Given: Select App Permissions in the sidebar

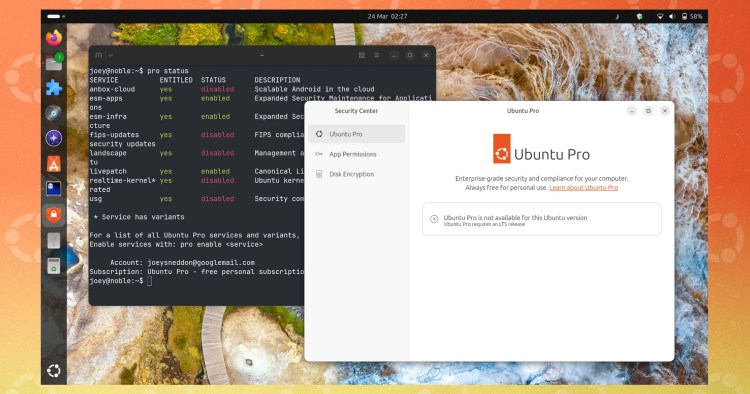Looking at the screenshot, I should [356, 154].
